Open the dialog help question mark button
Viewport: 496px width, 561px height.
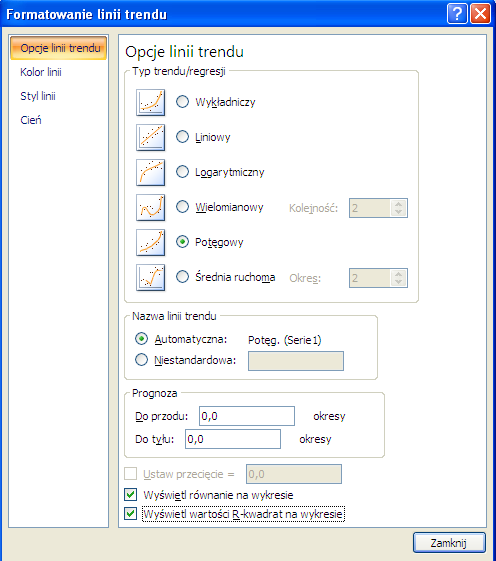point(457,14)
